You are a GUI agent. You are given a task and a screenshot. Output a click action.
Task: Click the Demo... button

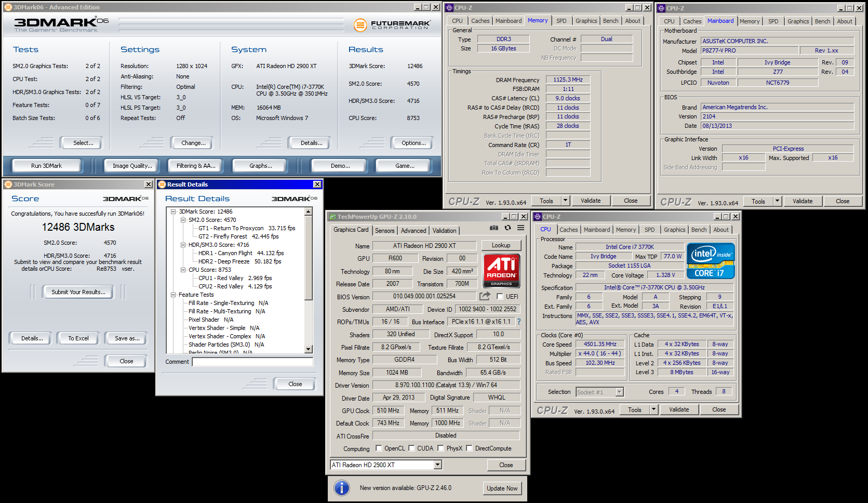click(340, 166)
